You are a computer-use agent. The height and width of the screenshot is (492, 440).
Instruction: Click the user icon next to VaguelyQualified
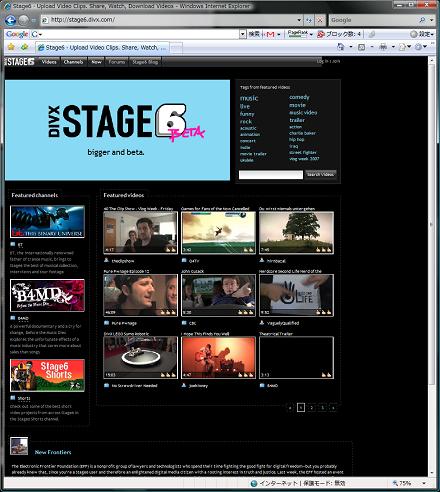262,323
